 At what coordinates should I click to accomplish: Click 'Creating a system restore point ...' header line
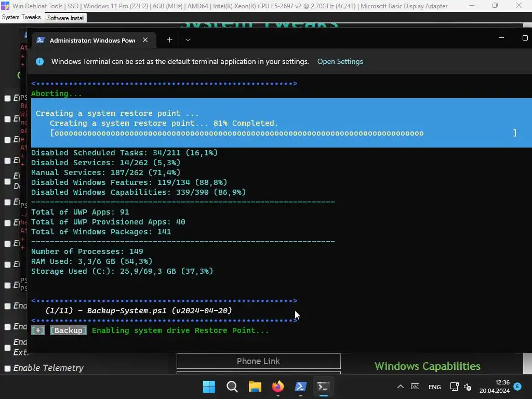117,113
